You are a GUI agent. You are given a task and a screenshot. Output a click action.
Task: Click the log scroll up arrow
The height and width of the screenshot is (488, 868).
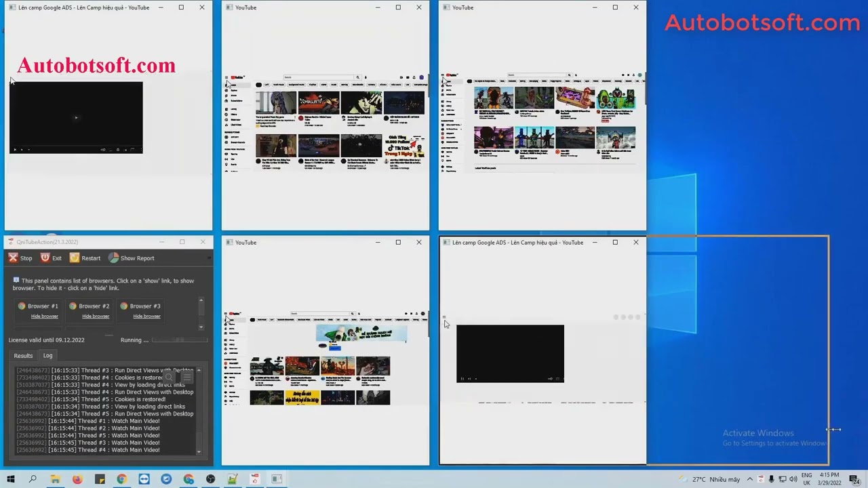[199, 370]
